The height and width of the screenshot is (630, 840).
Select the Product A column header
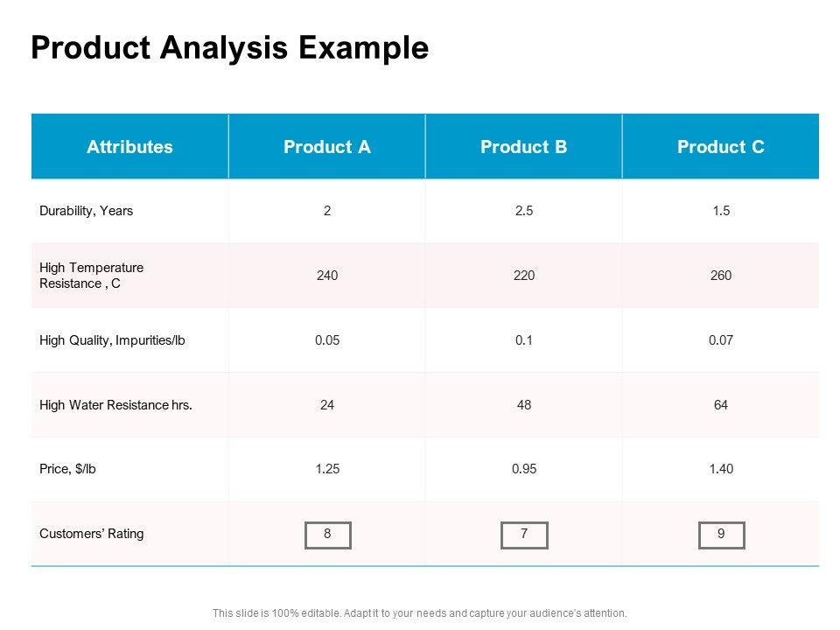click(327, 147)
